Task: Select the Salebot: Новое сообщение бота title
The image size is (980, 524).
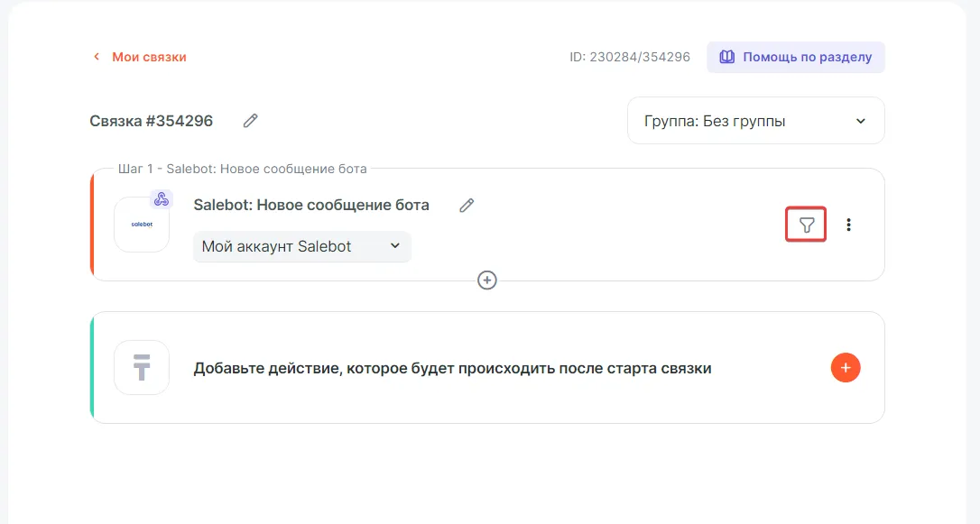Action: [311, 205]
